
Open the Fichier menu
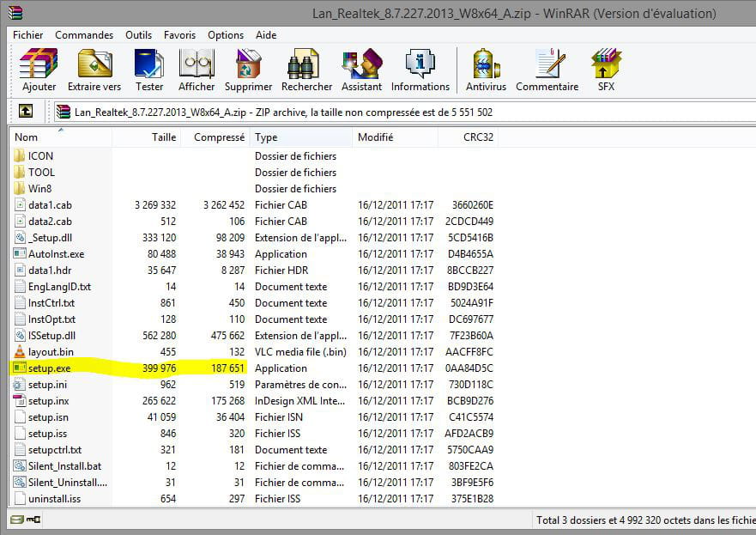28,35
